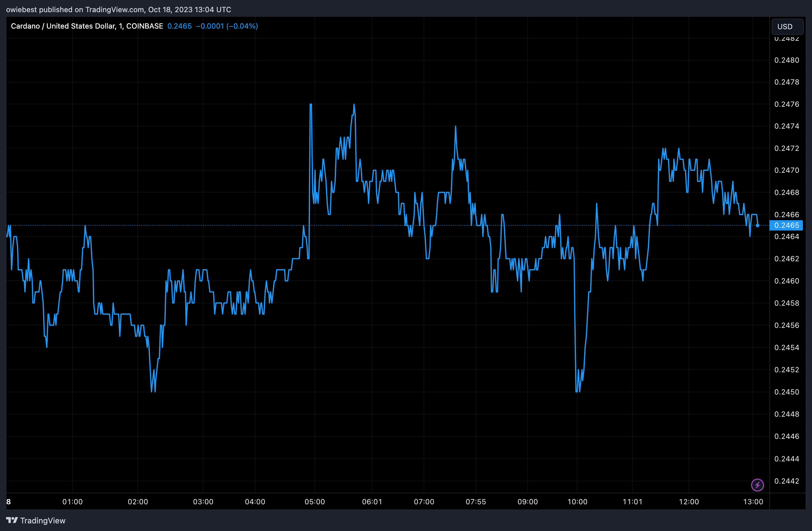
Task: Click the published on TradingView.com caption
Action: point(118,9)
